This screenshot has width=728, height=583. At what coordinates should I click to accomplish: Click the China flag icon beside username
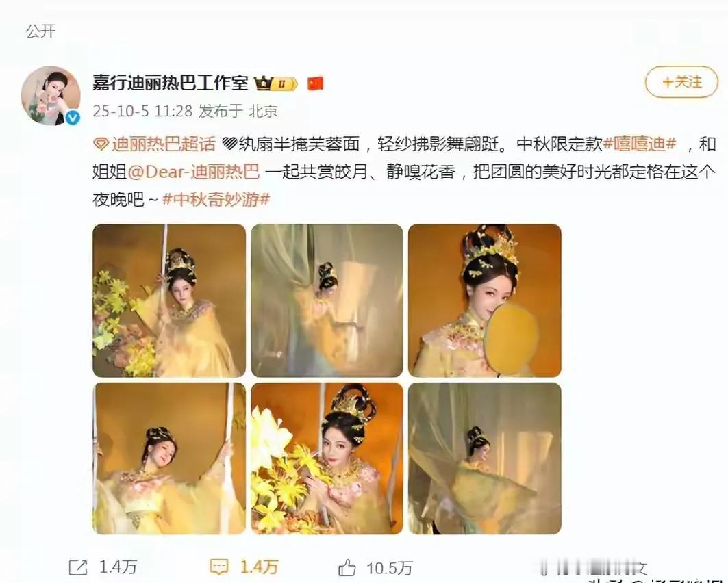315,83
